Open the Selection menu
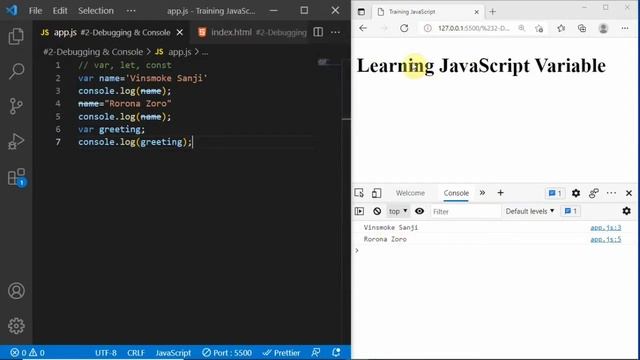Image resolution: width=640 pixels, height=360 pixels. [x=96, y=11]
